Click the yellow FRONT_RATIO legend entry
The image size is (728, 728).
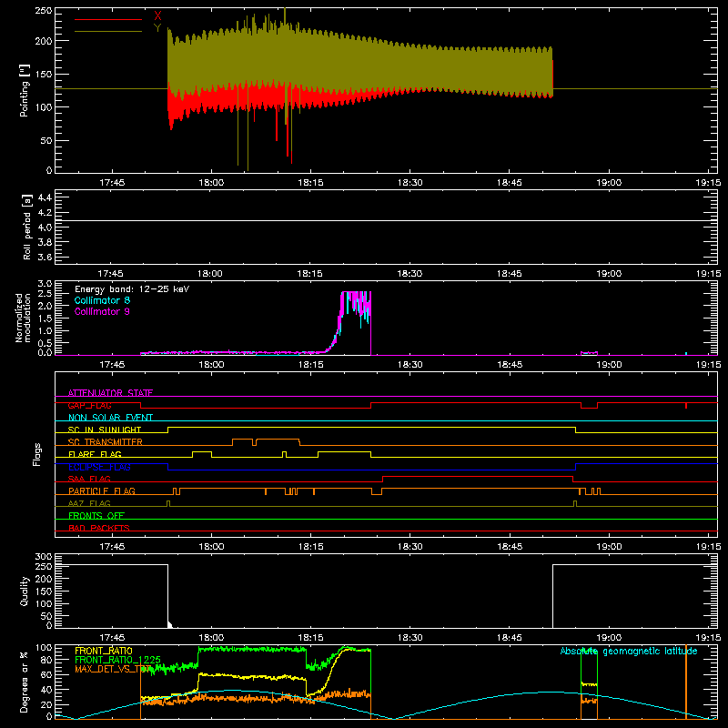(104, 651)
